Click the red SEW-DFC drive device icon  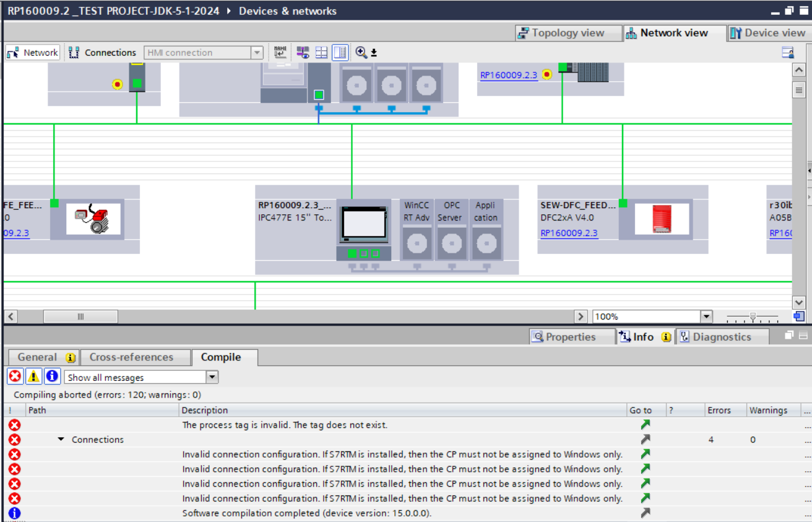coord(662,220)
